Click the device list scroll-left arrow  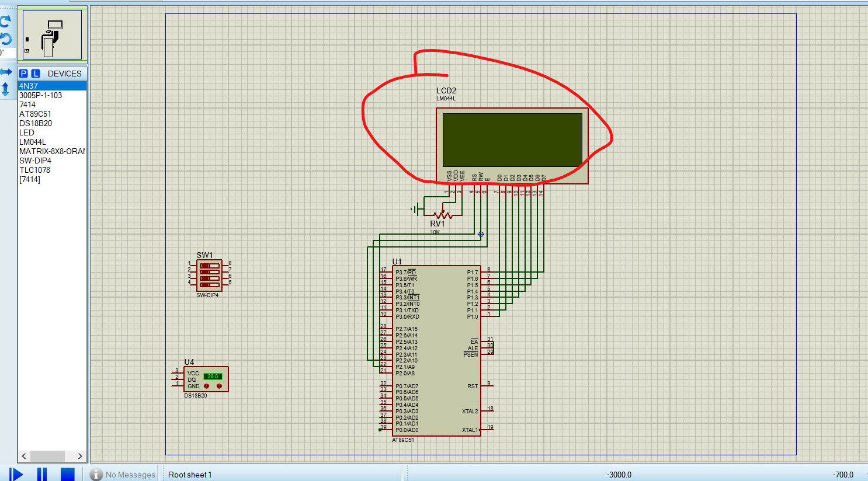click(24, 456)
